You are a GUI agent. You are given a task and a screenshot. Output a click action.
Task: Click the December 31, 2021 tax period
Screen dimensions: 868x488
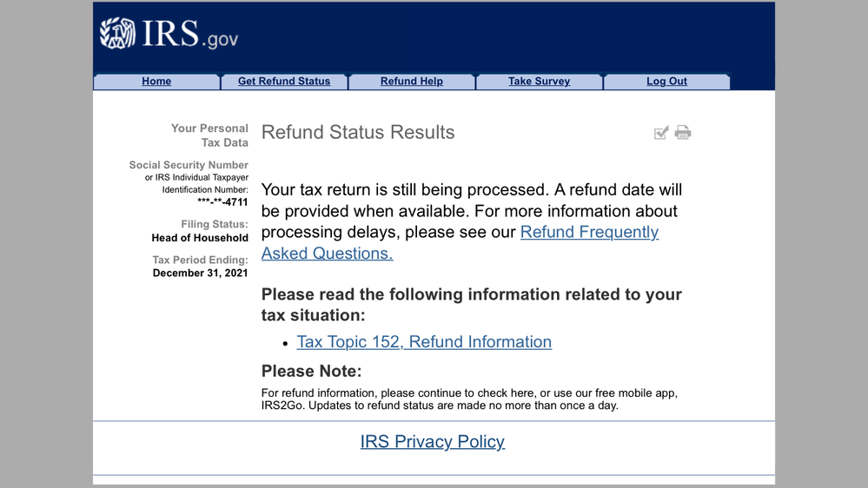(x=200, y=273)
